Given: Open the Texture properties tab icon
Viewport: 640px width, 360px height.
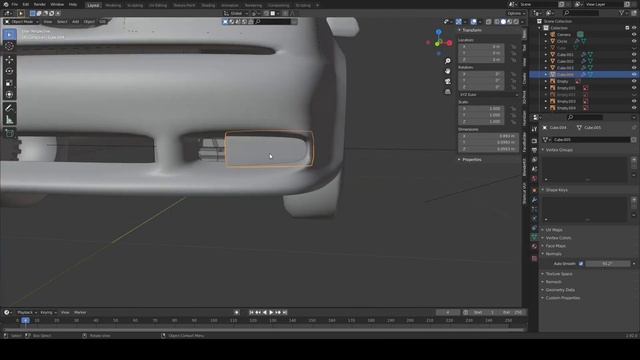Looking at the screenshot, I should click(534, 258).
